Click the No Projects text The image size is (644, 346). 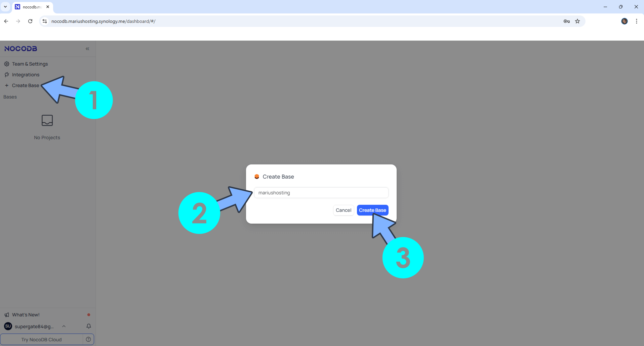click(47, 138)
